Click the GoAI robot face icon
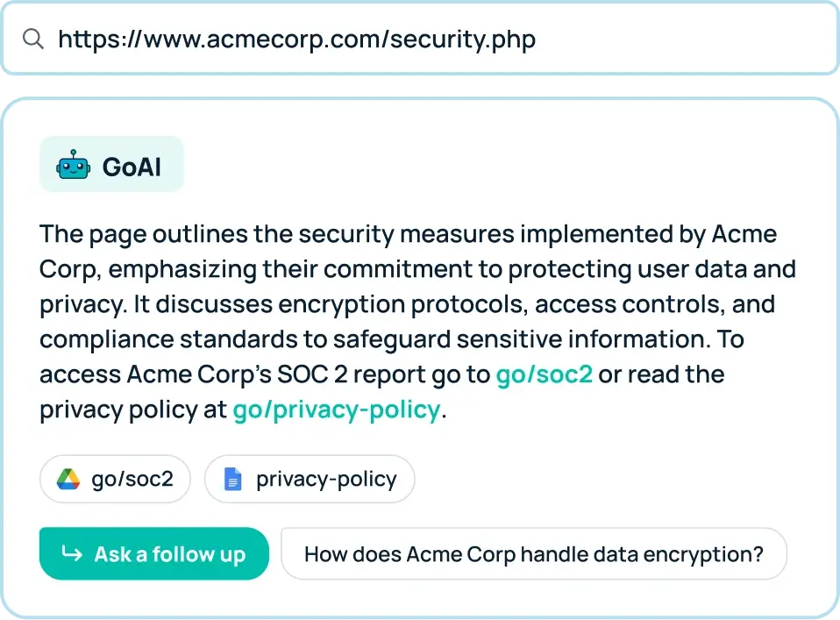 [74, 165]
